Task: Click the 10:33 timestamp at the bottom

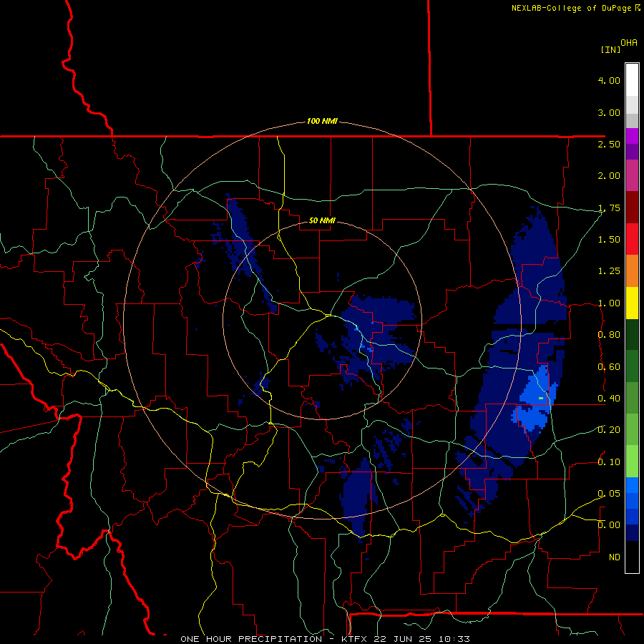Action: click(454, 639)
